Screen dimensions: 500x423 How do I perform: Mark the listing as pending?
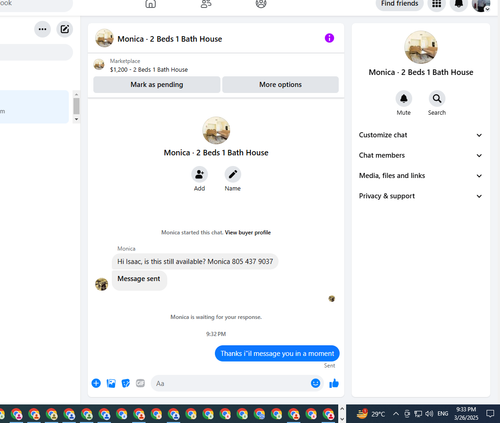157,85
